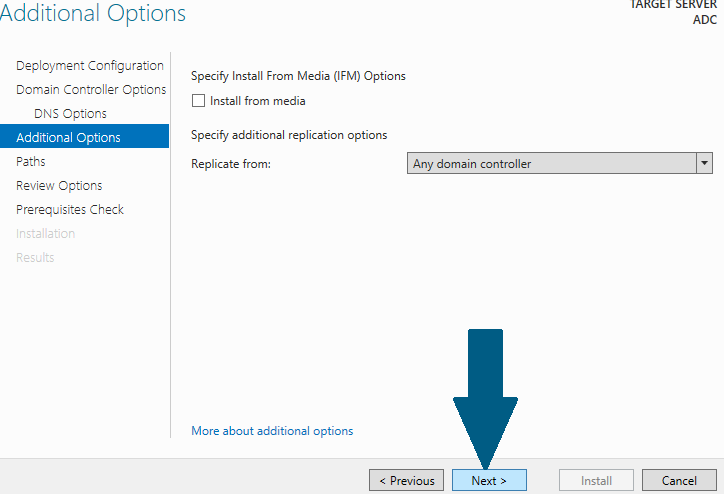
Task: Tick the Install from media checkbox
Action: 198,101
